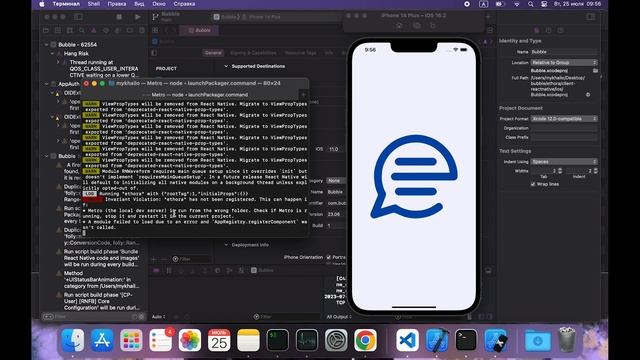Open Правка menu
The height and width of the screenshot is (360, 640).
click(x=117, y=4)
